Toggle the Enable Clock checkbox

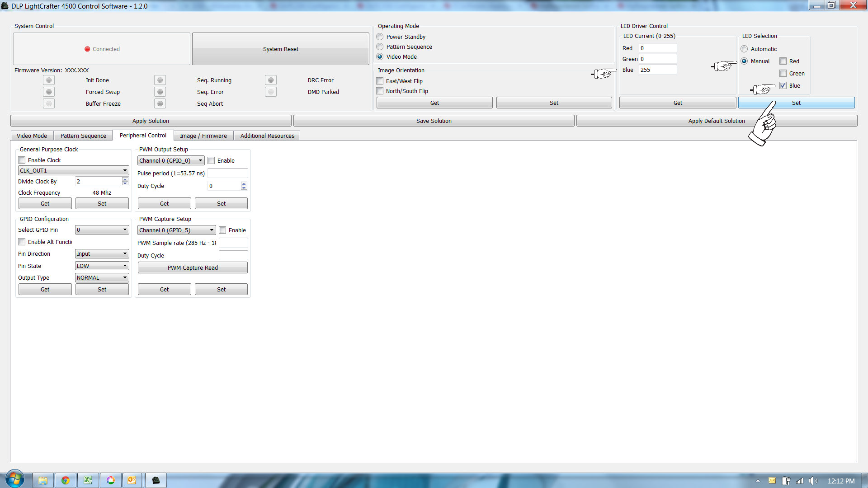click(x=22, y=160)
